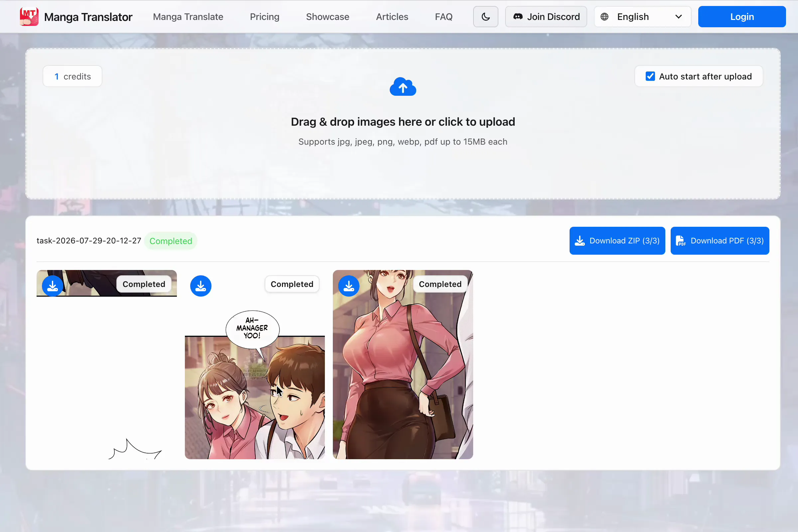Download the third image of the woman in pink
798x532 pixels.
(349, 286)
